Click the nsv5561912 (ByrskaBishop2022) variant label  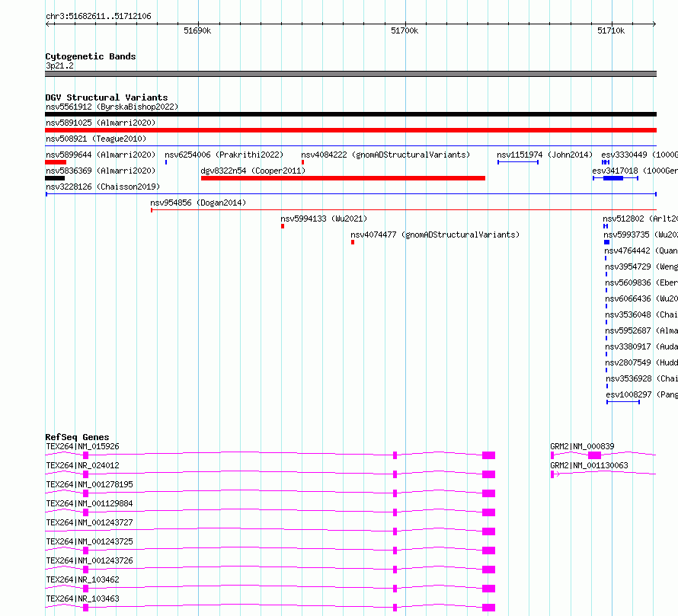point(112,107)
